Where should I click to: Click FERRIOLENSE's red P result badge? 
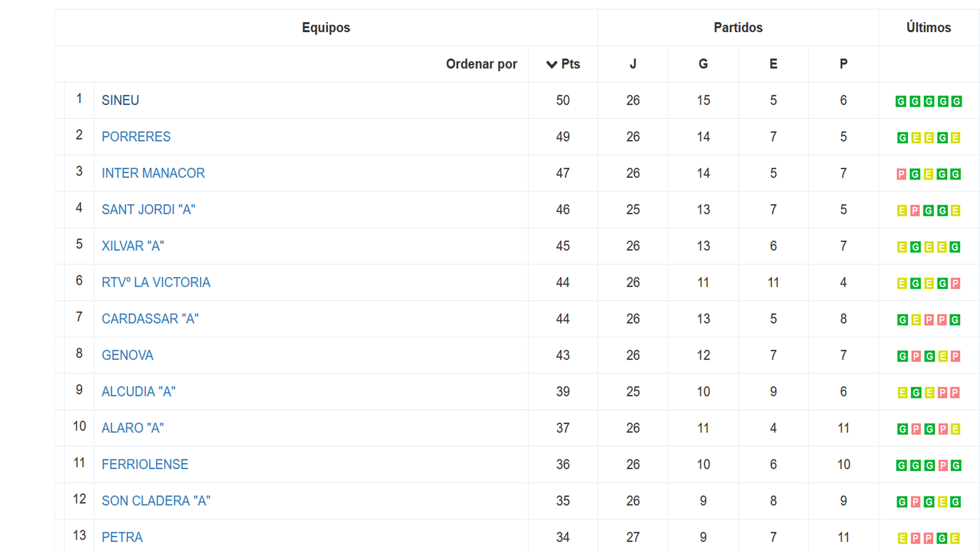(x=943, y=466)
